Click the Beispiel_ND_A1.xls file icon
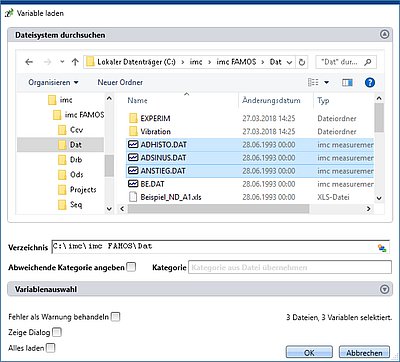Viewport: 400px width, 362px height. pyautogui.click(x=133, y=197)
